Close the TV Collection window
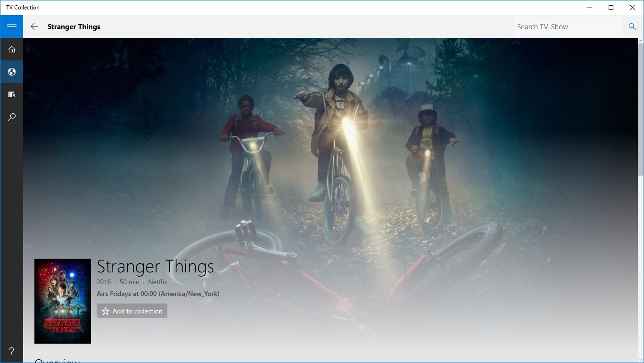The image size is (644, 363). 633,8
